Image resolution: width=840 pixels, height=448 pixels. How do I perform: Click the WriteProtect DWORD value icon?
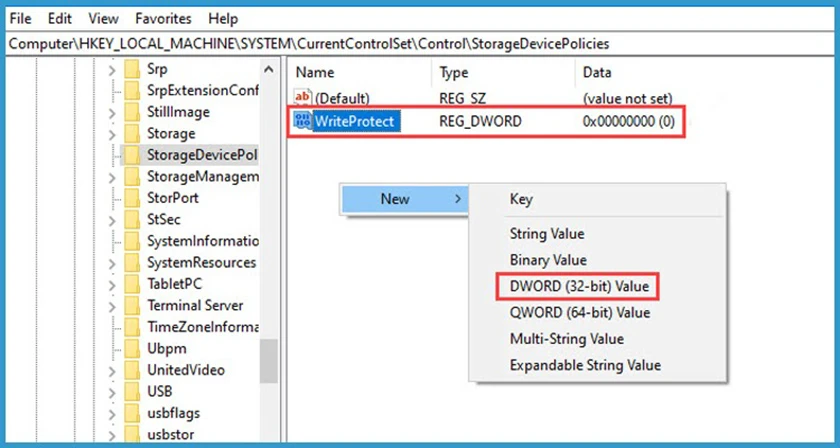[x=303, y=121]
